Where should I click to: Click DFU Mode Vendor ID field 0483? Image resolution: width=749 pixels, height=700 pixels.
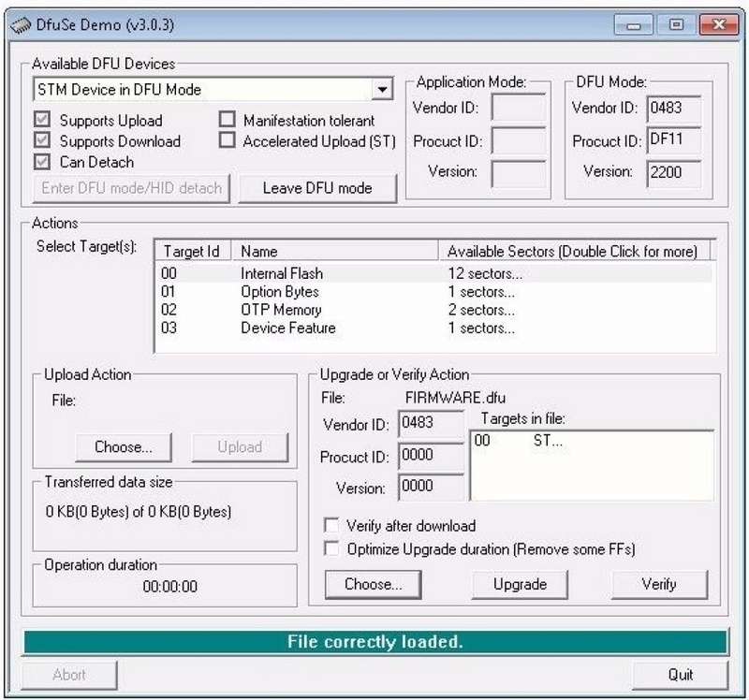point(674,109)
